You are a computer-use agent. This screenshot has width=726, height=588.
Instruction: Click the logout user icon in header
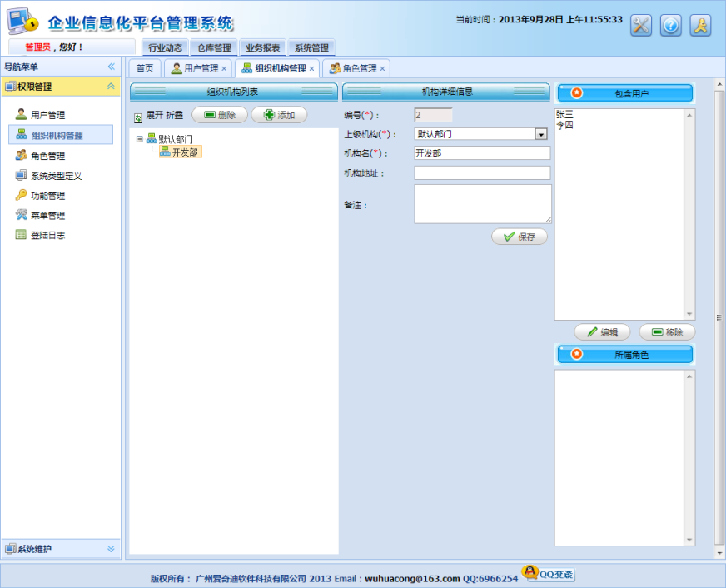coord(700,25)
